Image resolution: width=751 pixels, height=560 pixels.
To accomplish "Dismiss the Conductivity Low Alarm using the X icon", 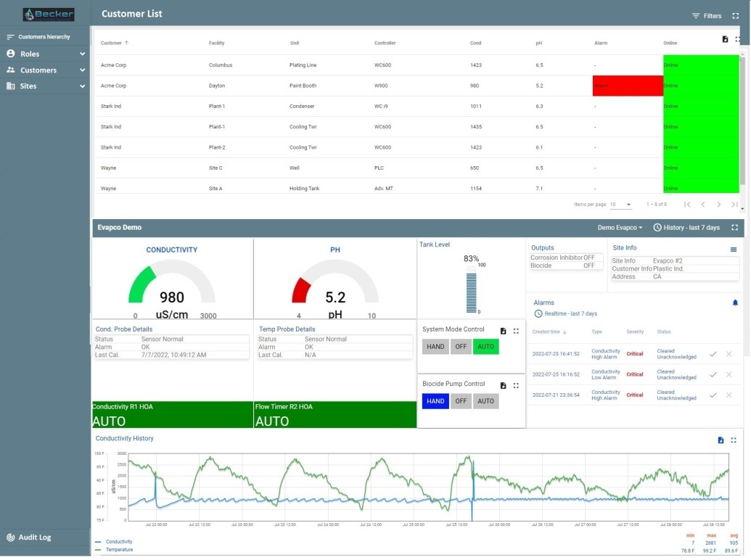I will tap(729, 375).
